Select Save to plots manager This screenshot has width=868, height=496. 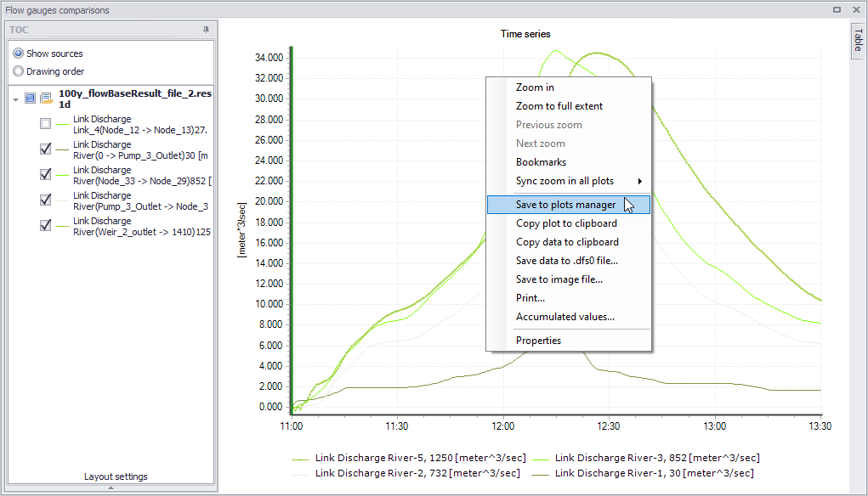[569, 205]
